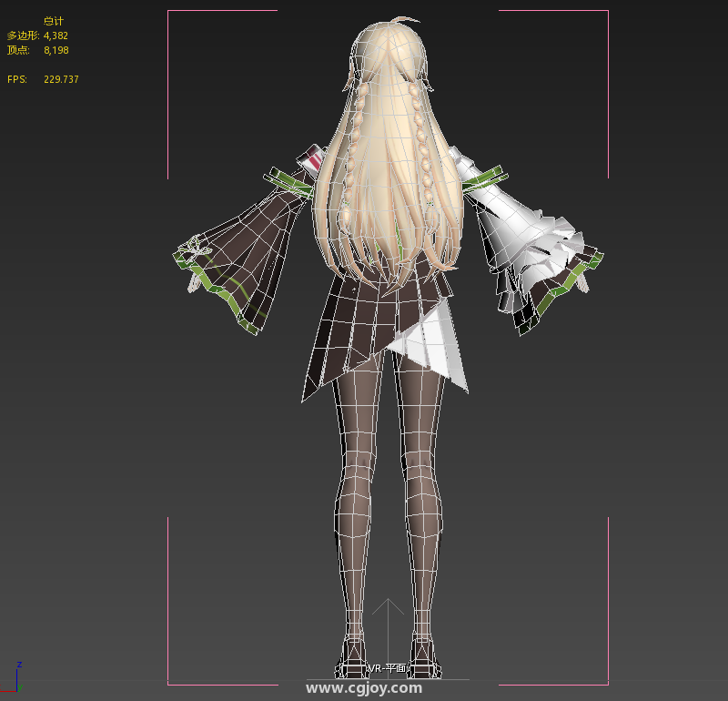Select the character's right shoe
728x701 pixels.
pos(423,657)
